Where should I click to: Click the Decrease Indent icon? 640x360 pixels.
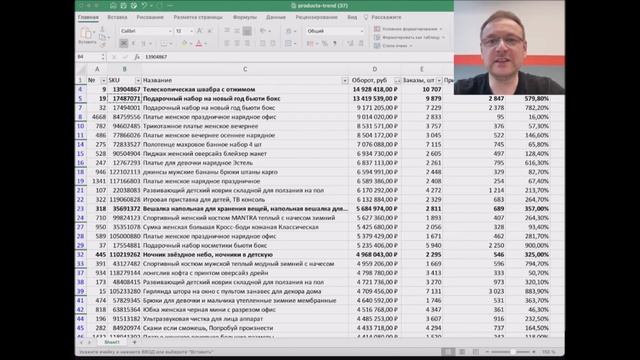click(x=262, y=43)
